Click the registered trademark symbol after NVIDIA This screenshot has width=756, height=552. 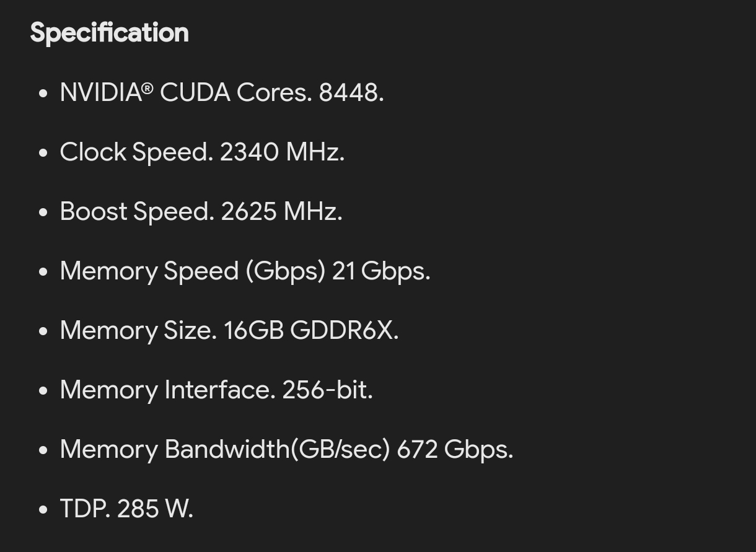(x=147, y=89)
